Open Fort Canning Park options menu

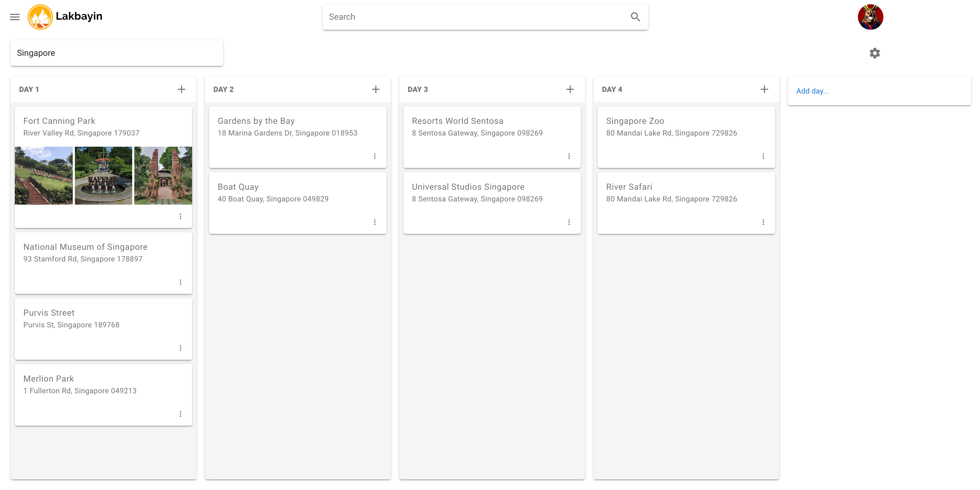click(180, 216)
